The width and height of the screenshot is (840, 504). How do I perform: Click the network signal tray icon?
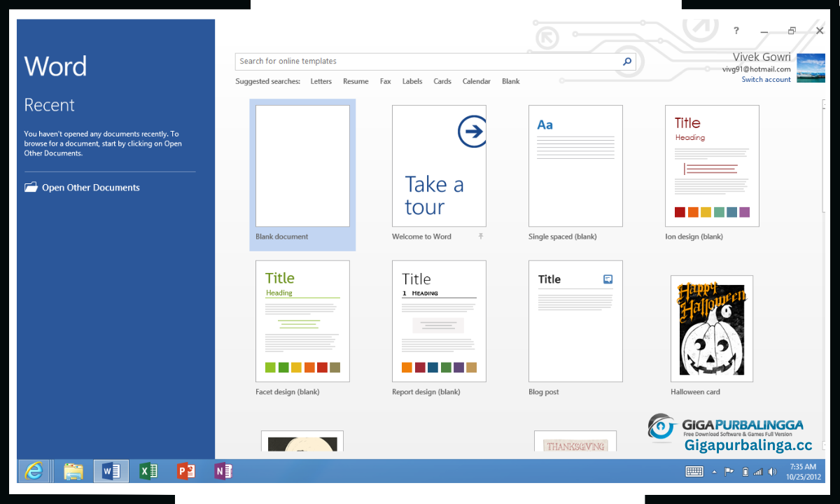coord(758,472)
